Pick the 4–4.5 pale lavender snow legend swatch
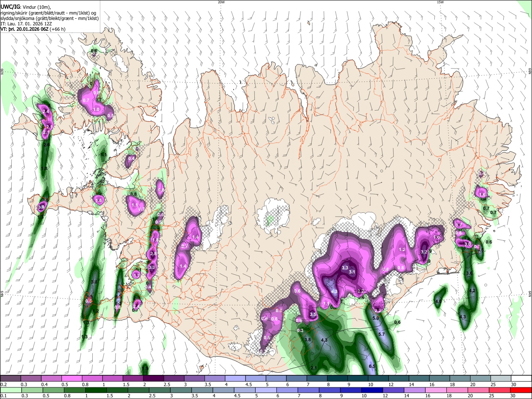The image size is (532, 399). click(235, 378)
